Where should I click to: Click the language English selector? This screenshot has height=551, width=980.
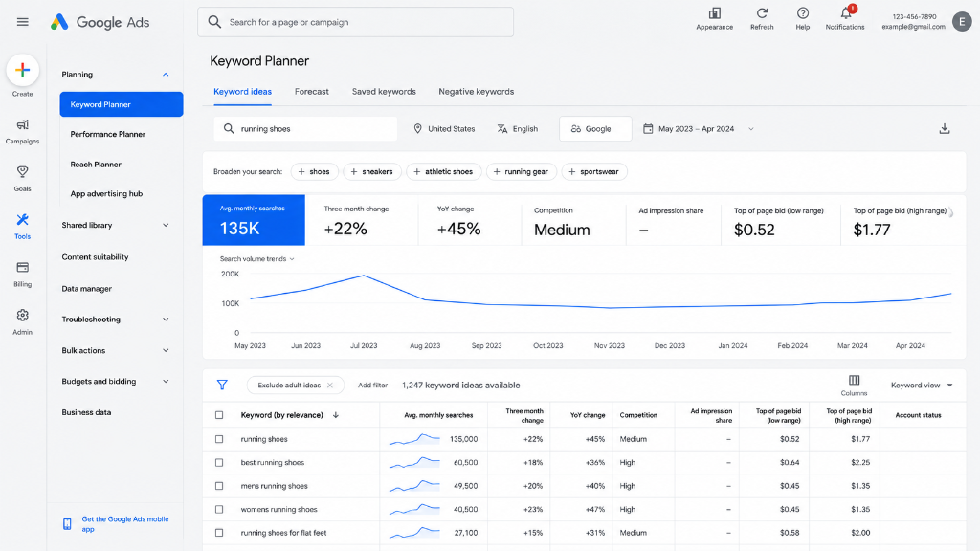[x=518, y=129]
